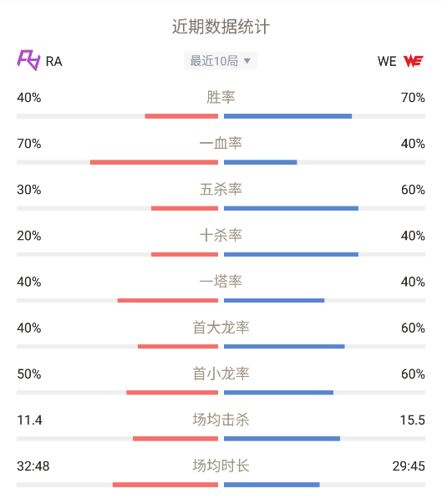Screen dimensions: 442x504
Task: Click the red RA bar under 首大龙率
Action: tap(178, 347)
